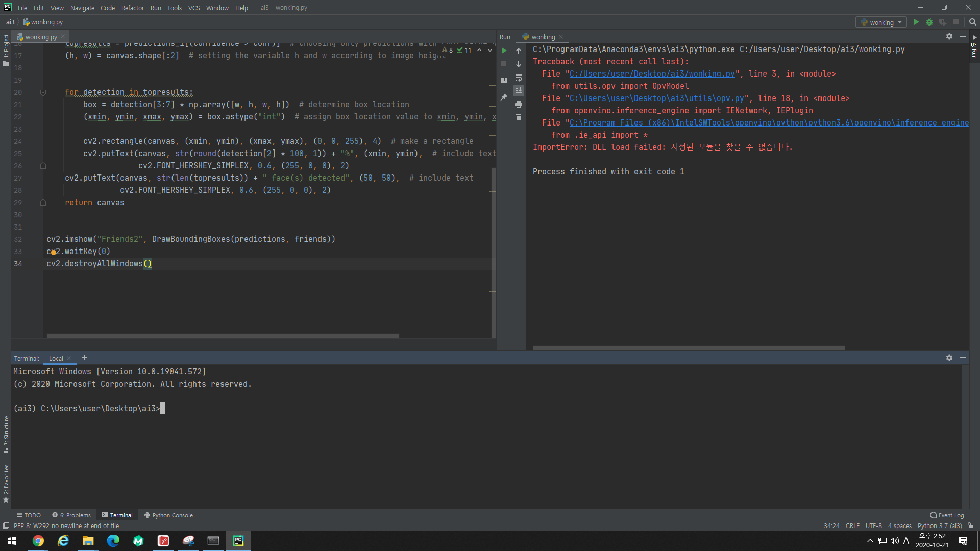Open the Refactor menu
This screenshot has width=980, height=551.
click(132, 8)
